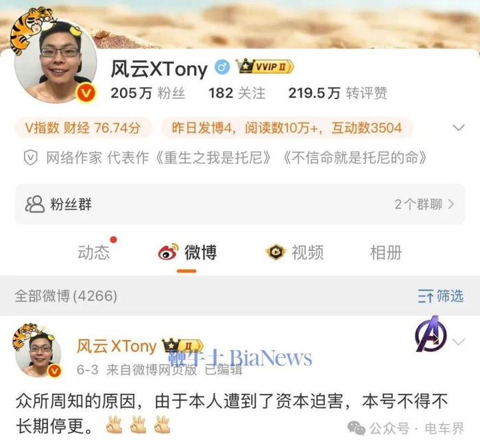Tap the blue male gender icon
The height and width of the screenshot is (448, 480).
pos(222,67)
